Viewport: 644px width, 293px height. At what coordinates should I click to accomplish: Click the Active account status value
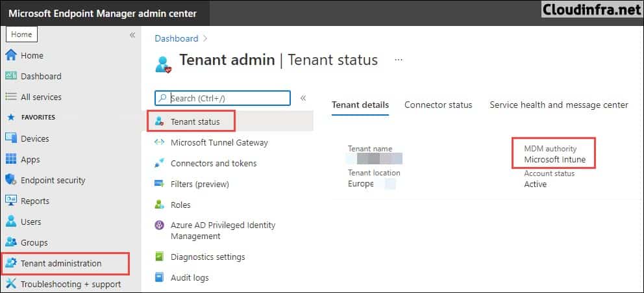coord(535,184)
